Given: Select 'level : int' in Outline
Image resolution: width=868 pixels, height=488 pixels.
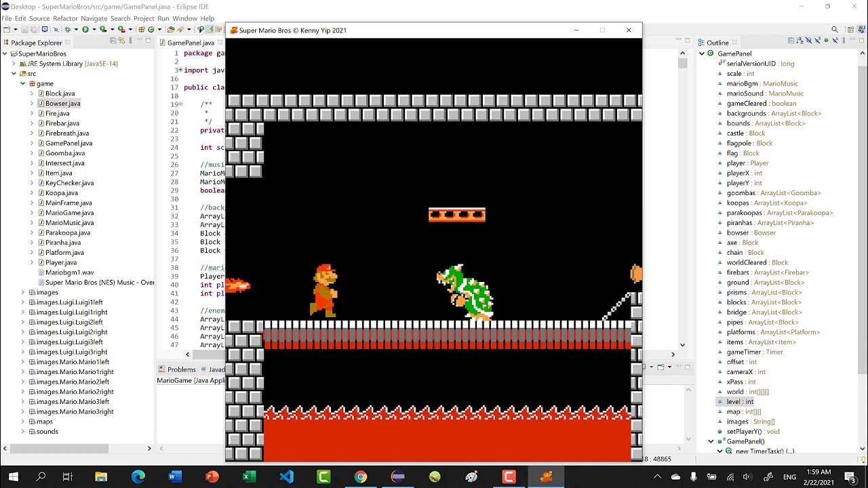Looking at the screenshot, I should pyautogui.click(x=740, y=401).
